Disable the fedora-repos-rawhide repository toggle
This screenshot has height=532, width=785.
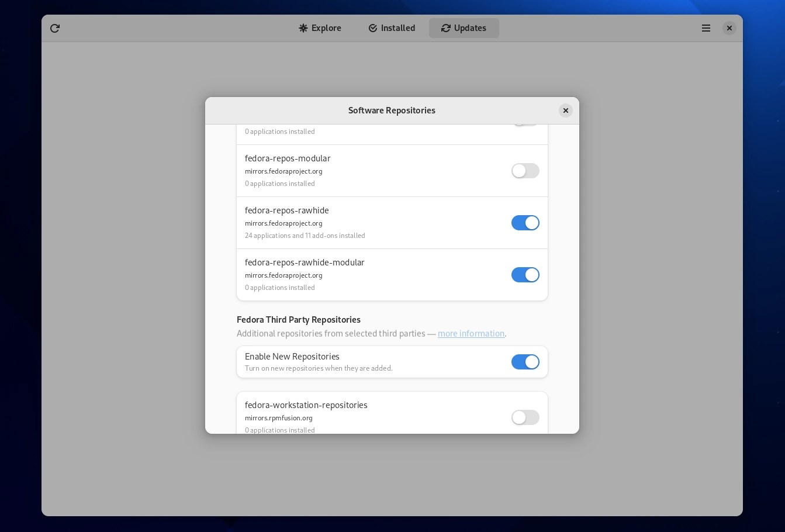point(525,223)
